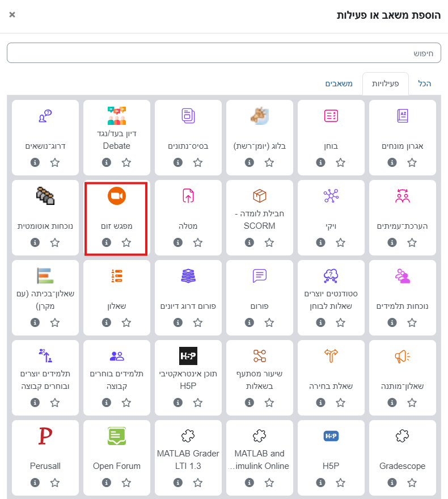Open the Glossary (אגרון מונחים) activity icon
This screenshot has height=499, width=448.
[x=402, y=116]
